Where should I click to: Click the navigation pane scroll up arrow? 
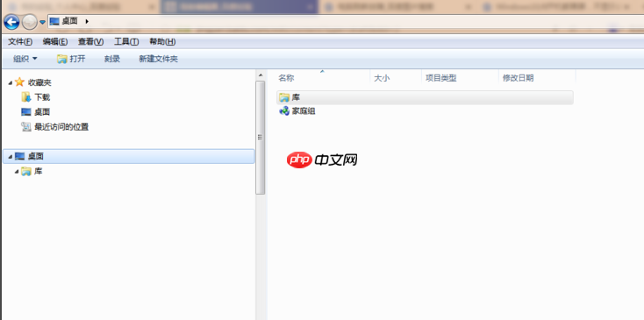(x=261, y=75)
